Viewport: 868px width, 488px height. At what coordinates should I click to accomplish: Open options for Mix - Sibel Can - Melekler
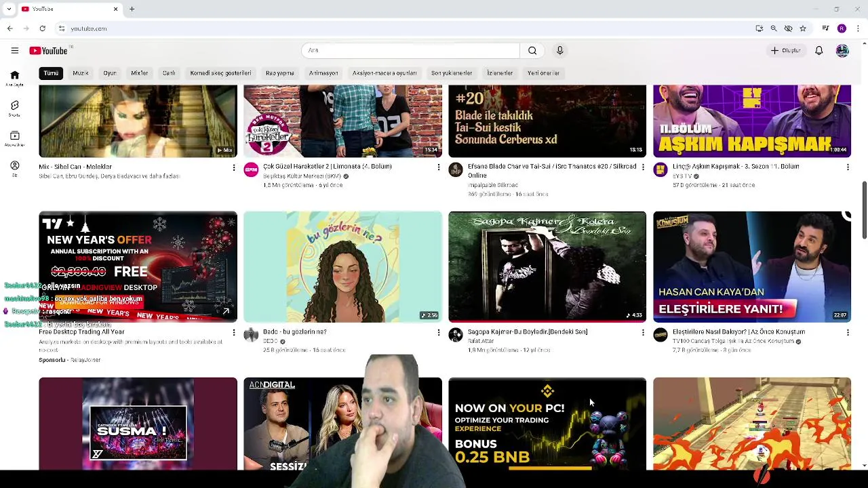pos(234,167)
